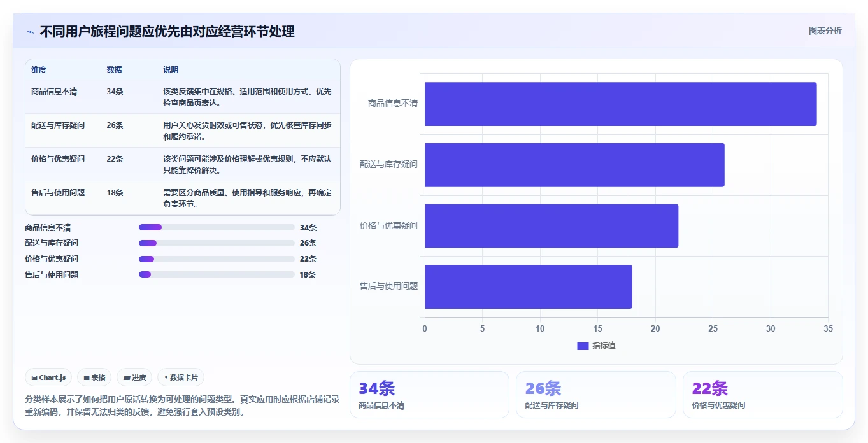Click the 价格与优惠疑问 progress bar
Viewport: 868px width, 443px height.
tap(217, 259)
